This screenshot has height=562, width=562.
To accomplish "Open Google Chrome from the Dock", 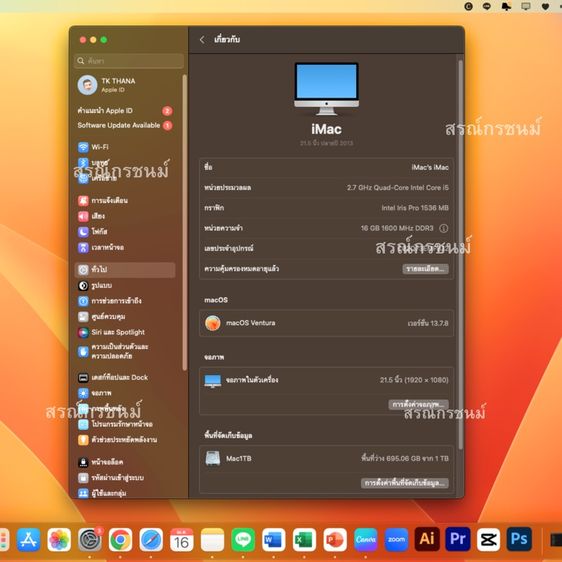I will (x=120, y=539).
